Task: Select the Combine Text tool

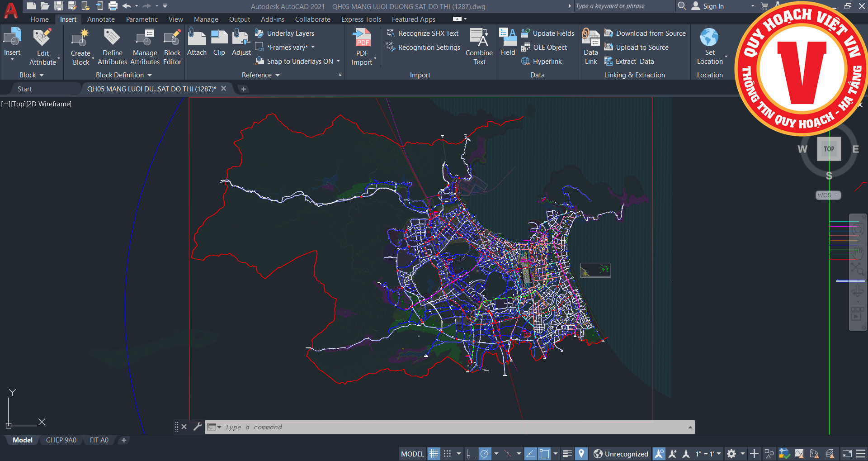Action: click(479, 38)
